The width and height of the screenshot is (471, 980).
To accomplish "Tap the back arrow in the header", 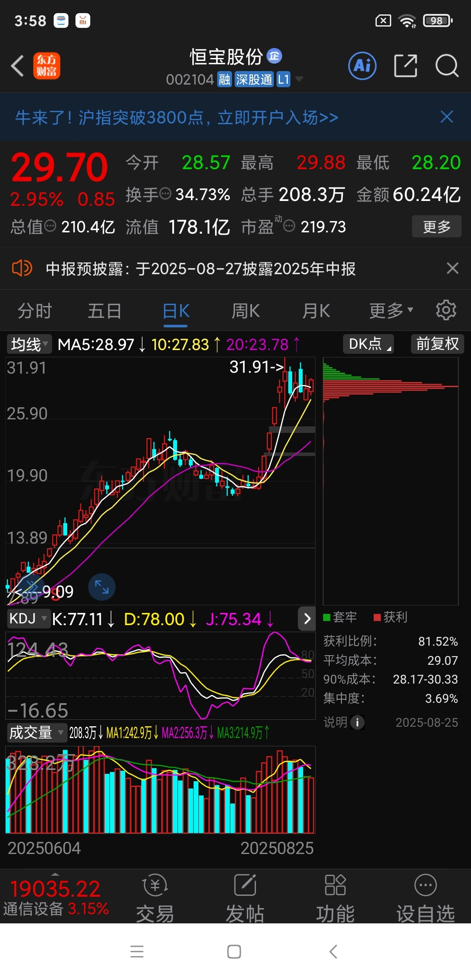I will point(17,66).
